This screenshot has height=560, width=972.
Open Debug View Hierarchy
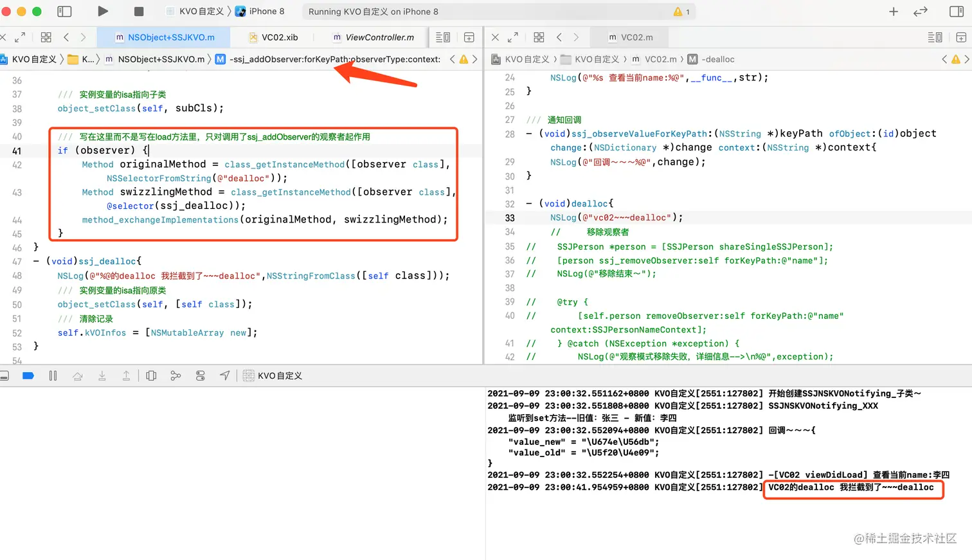pyautogui.click(x=151, y=375)
